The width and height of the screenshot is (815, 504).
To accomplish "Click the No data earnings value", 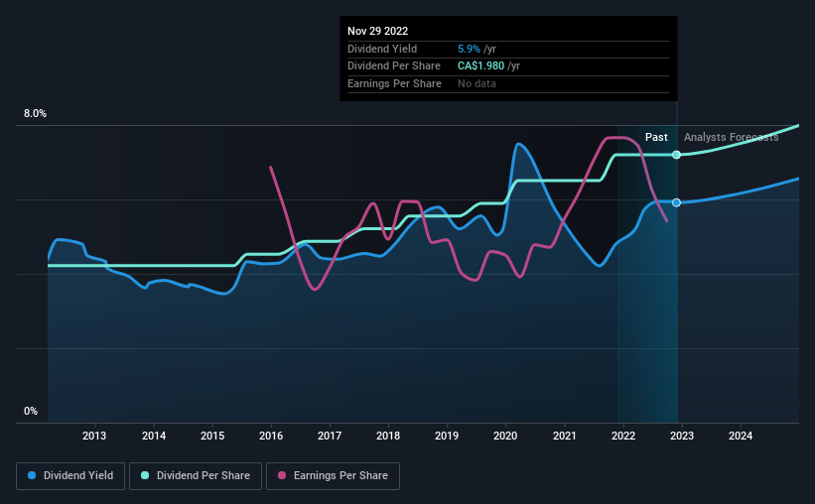I will click(x=476, y=83).
